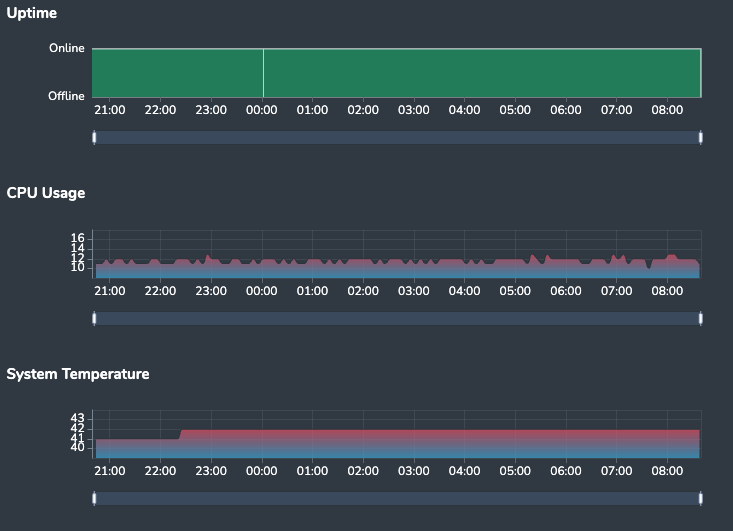Click the CPU Usage range slider left handle
The height and width of the screenshot is (531, 733).
(x=94, y=318)
